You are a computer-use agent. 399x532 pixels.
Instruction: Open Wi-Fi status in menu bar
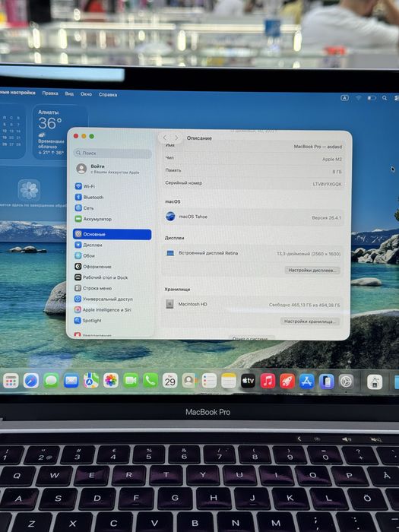(359, 98)
